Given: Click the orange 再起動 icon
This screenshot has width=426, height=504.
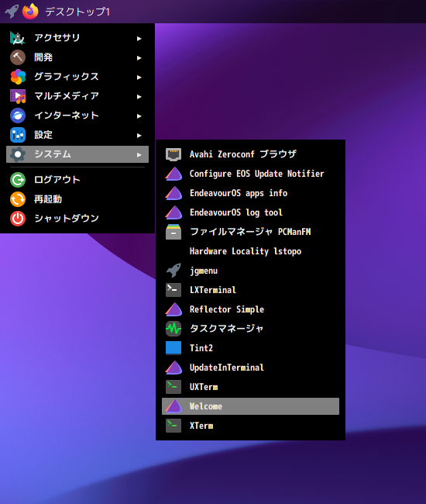Looking at the screenshot, I should pyautogui.click(x=18, y=199).
